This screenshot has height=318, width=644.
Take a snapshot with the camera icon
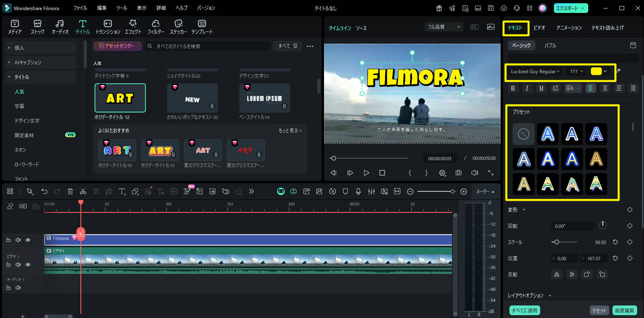coord(459,173)
